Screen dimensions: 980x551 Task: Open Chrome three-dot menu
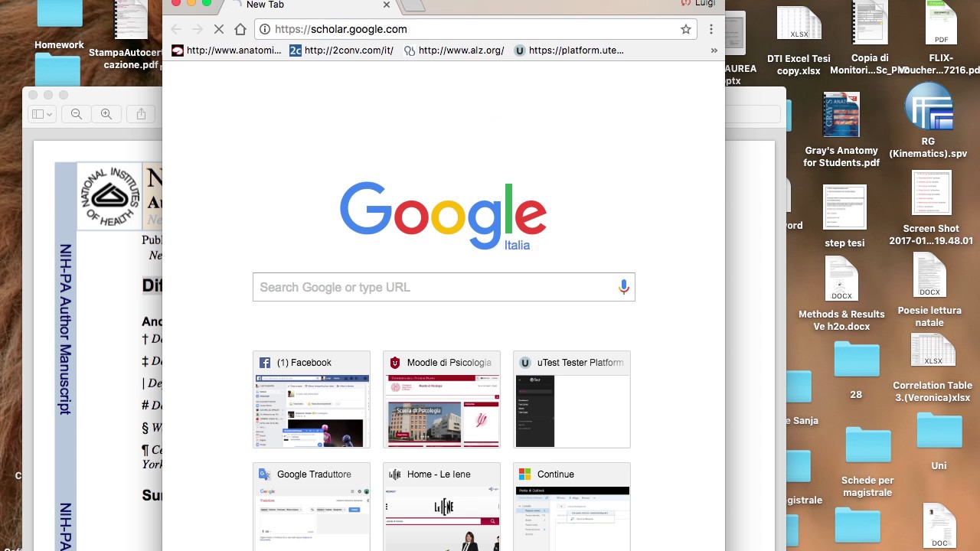coord(711,29)
